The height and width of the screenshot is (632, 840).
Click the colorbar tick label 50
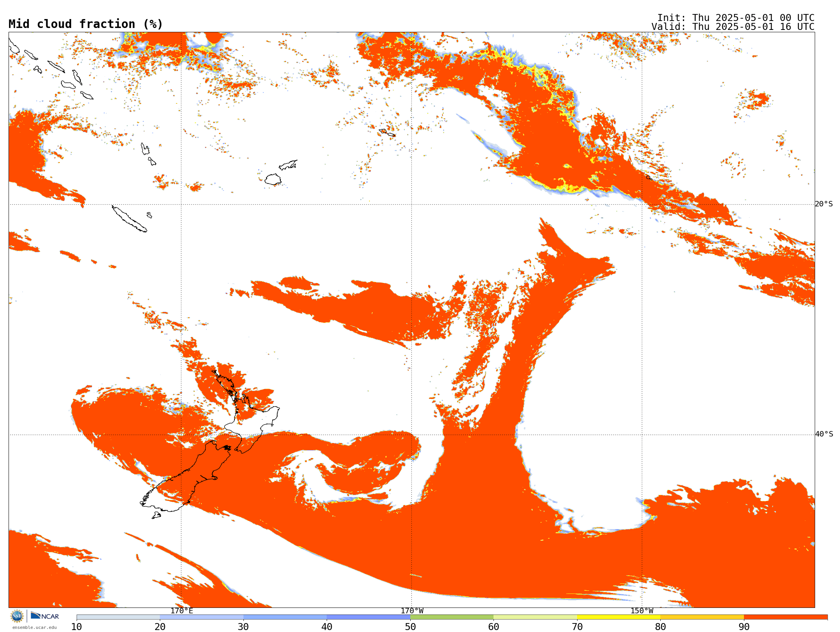pyautogui.click(x=410, y=627)
